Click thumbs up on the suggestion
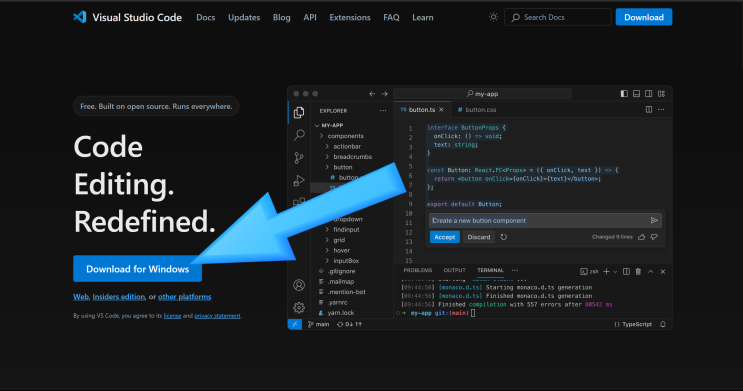 [642, 237]
